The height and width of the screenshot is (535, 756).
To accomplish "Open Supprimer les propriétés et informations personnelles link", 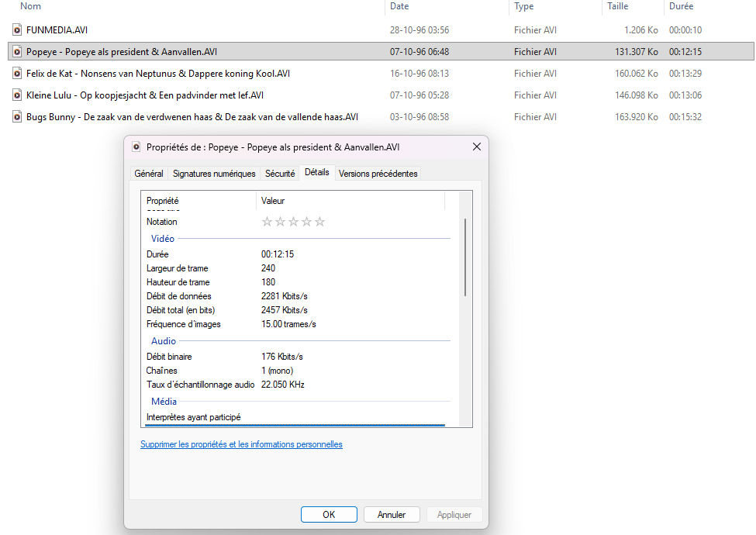I will click(x=241, y=444).
